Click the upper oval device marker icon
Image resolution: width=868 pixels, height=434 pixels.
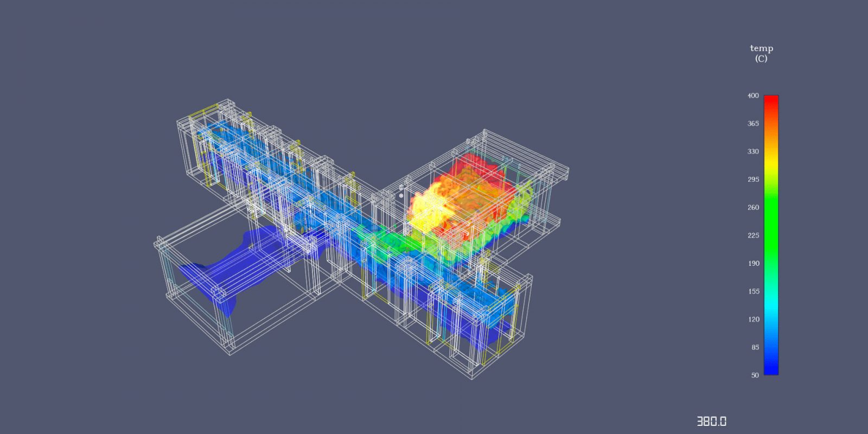click(401, 188)
